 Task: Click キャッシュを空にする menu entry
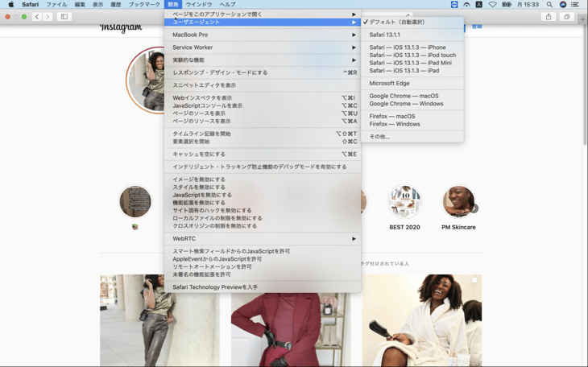(199, 155)
